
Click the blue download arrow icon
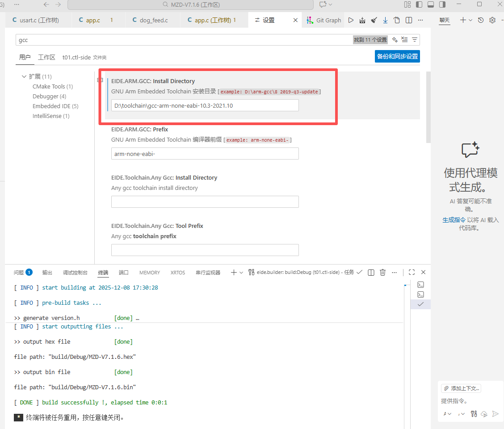(385, 20)
